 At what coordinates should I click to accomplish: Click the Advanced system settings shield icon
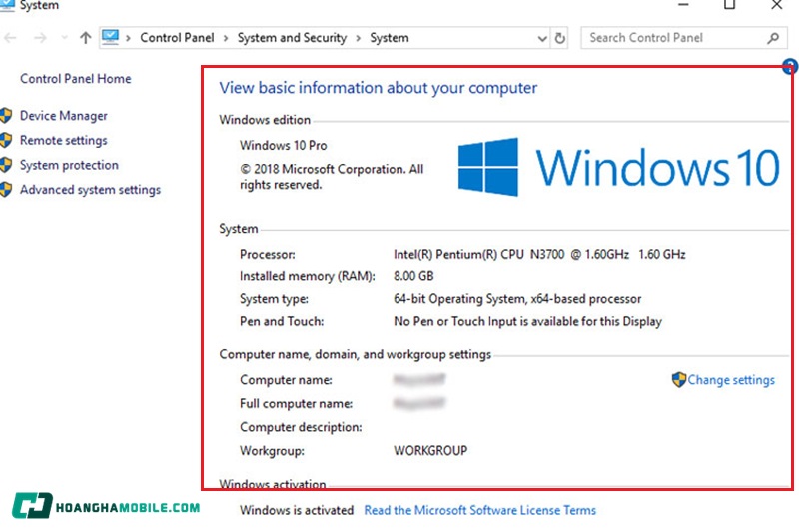tap(5, 190)
